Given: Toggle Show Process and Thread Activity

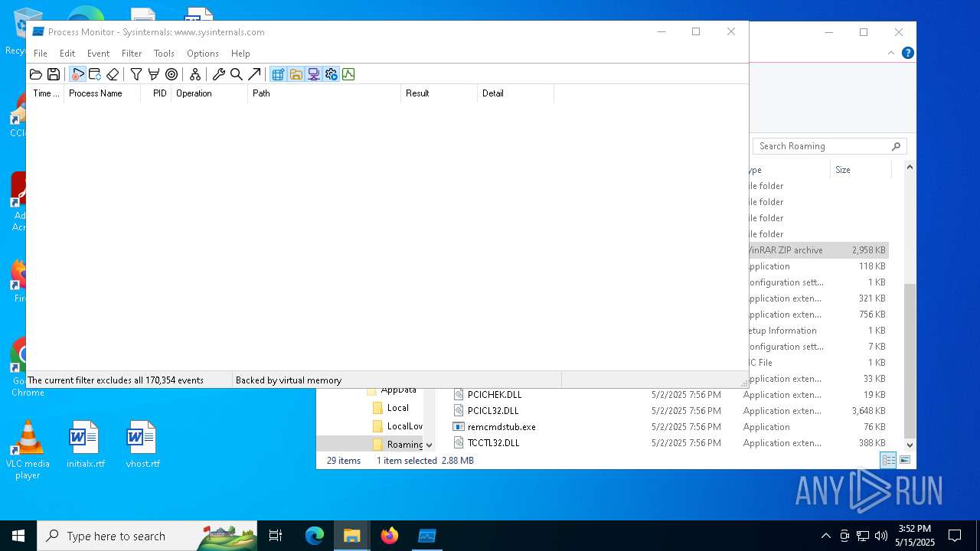Looking at the screenshot, I should tap(331, 74).
